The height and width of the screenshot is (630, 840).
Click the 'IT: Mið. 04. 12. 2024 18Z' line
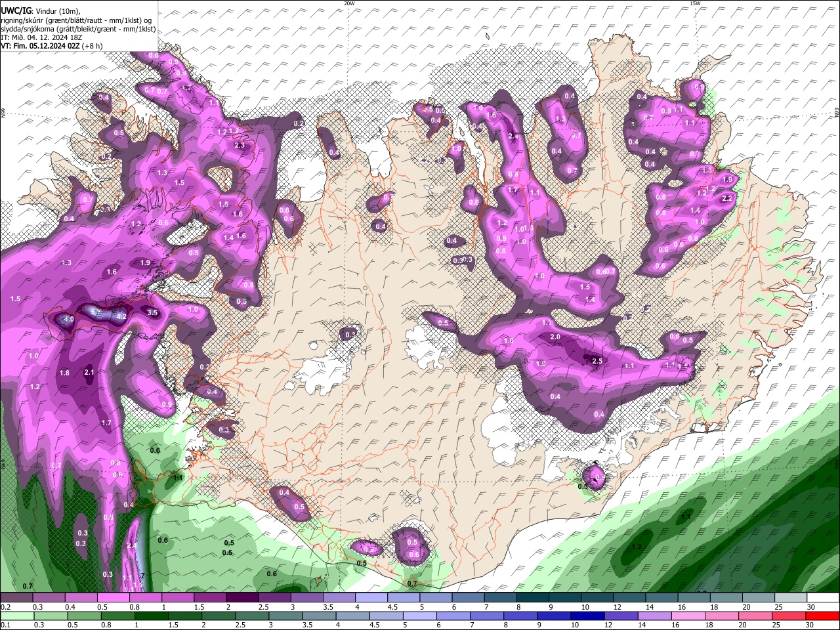41,37
